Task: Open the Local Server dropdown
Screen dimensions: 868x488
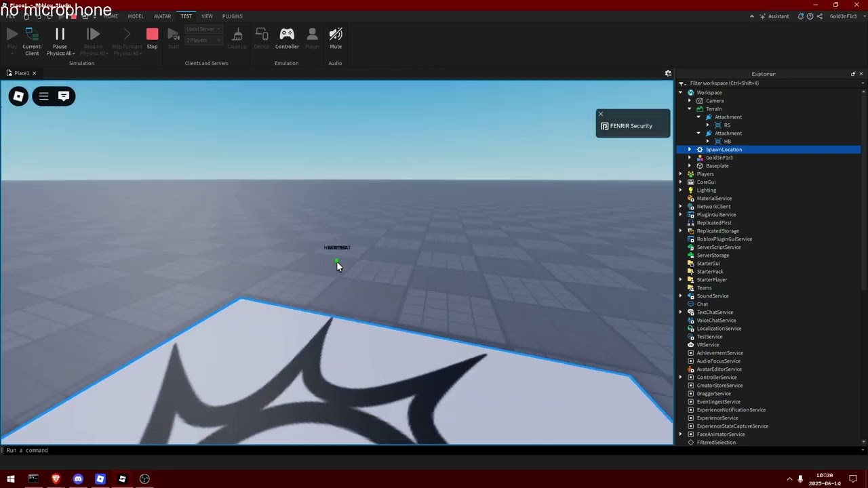Action: click(x=202, y=28)
